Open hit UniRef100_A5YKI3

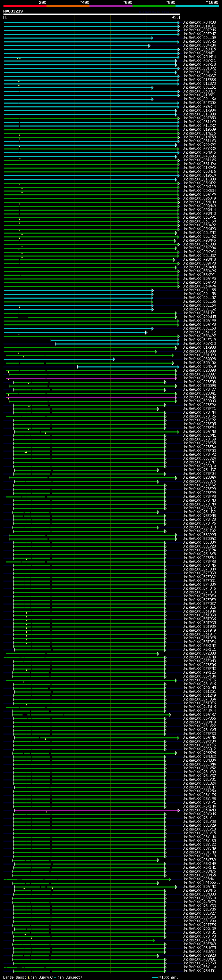(199, 343)
